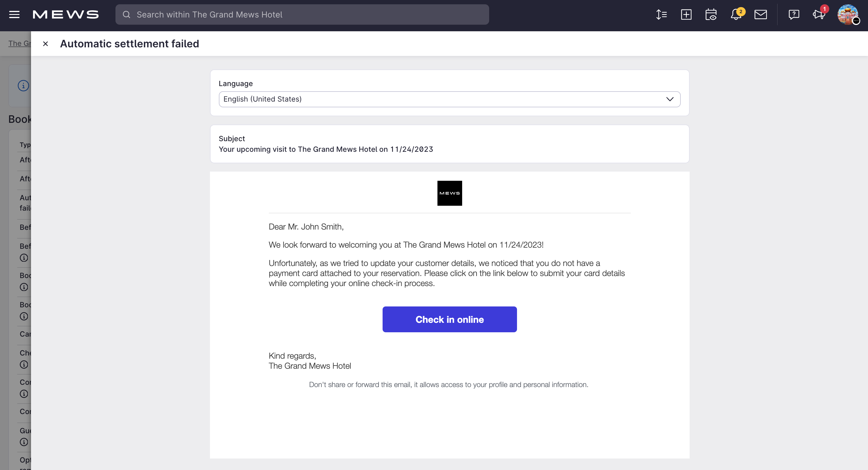Focus the Search within The Grand Mews Hotel field

click(302, 14)
